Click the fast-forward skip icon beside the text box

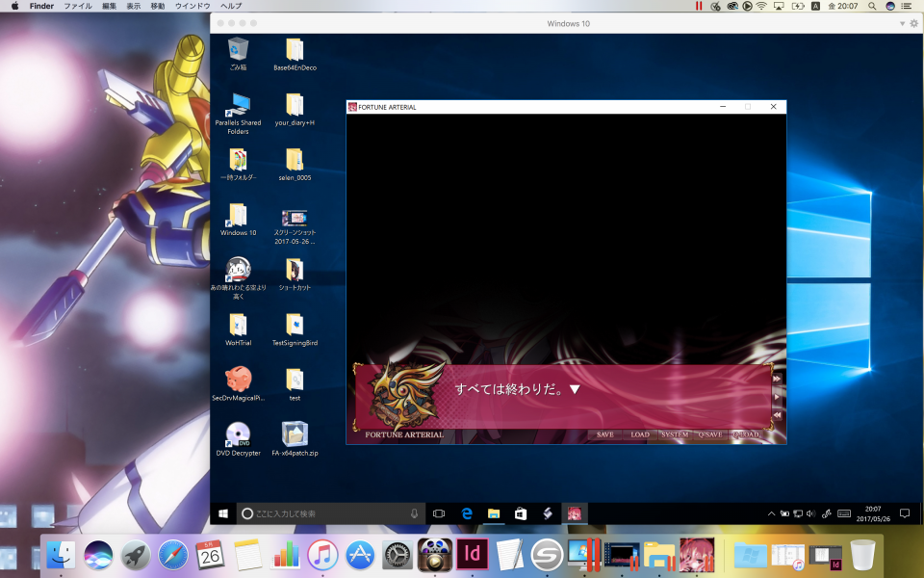tap(777, 379)
